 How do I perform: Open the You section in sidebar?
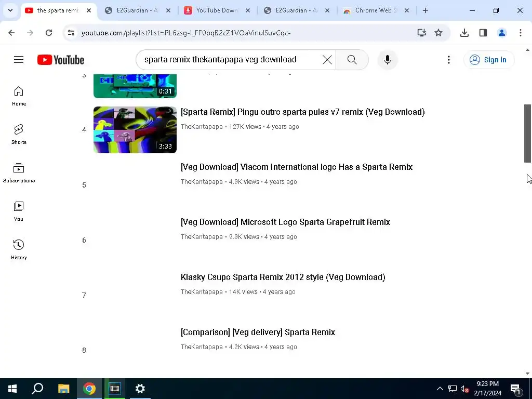(19, 211)
